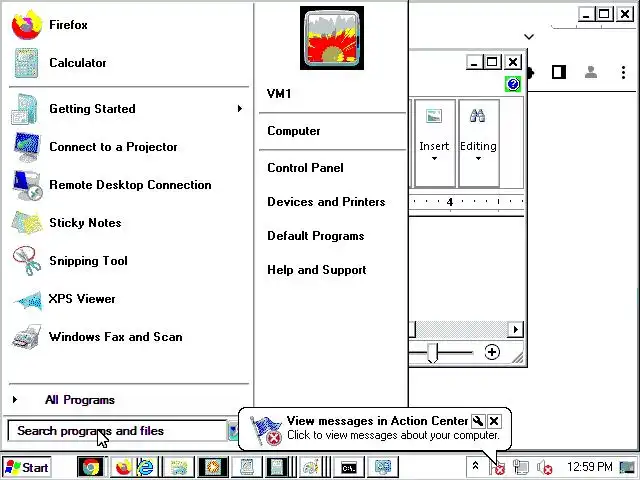Click the network tray icon
This screenshot has width=640, height=480.
[521, 467]
